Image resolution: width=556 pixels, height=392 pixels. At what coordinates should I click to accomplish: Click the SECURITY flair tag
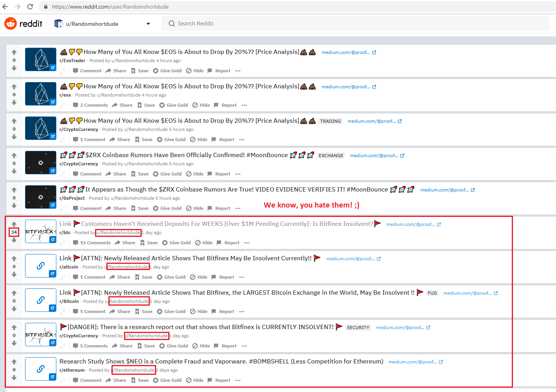click(x=358, y=328)
